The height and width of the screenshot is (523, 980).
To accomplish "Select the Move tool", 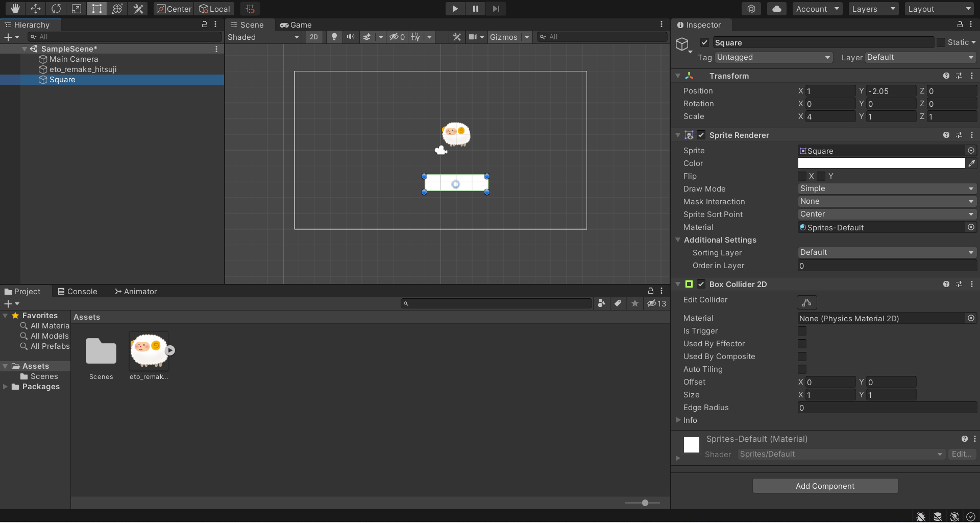I will click(36, 9).
